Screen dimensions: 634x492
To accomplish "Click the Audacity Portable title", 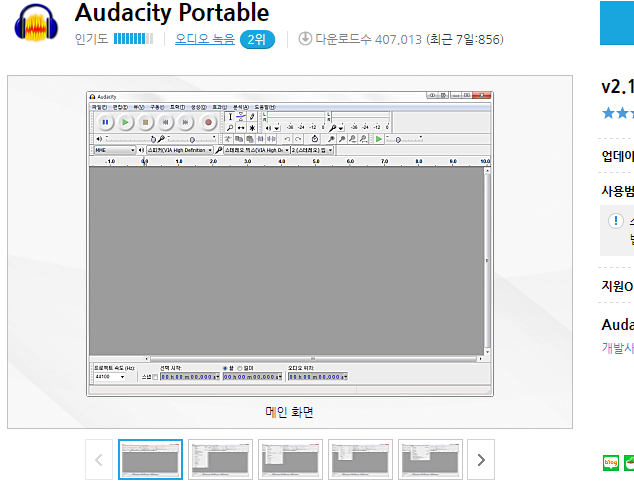I will (172, 13).
